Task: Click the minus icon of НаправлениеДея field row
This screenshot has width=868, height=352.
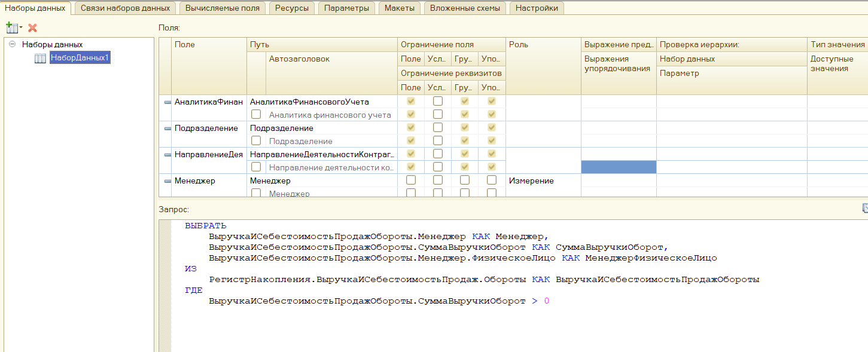Action: point(167,155)
